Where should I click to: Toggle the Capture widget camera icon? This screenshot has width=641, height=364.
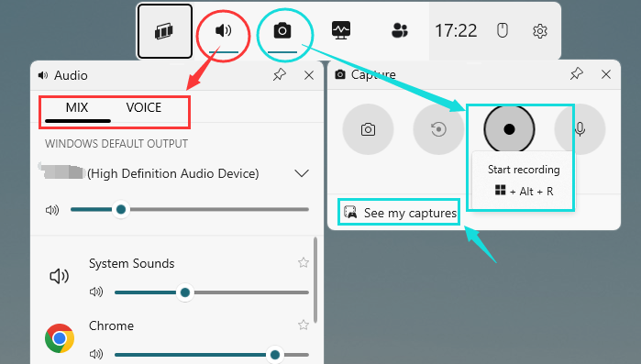pyautogui.click(x=282, y=30)
